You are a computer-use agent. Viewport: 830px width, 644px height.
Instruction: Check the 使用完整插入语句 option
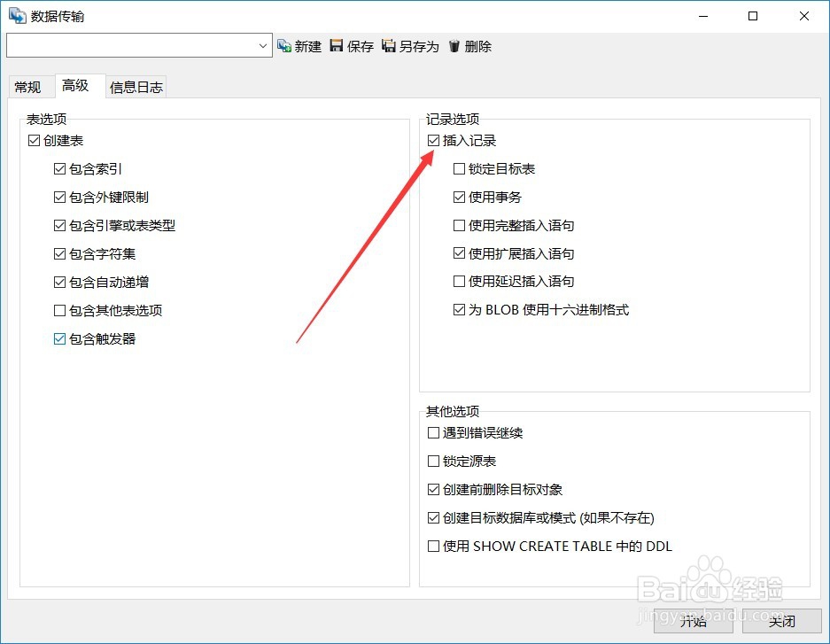(x=459, y=225)
